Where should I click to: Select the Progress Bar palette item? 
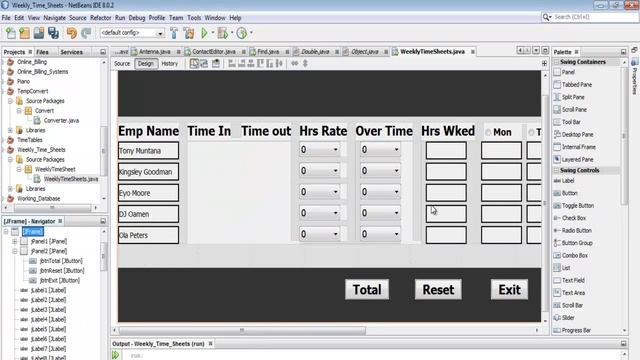pyautogui.click(x=572, y=330)
